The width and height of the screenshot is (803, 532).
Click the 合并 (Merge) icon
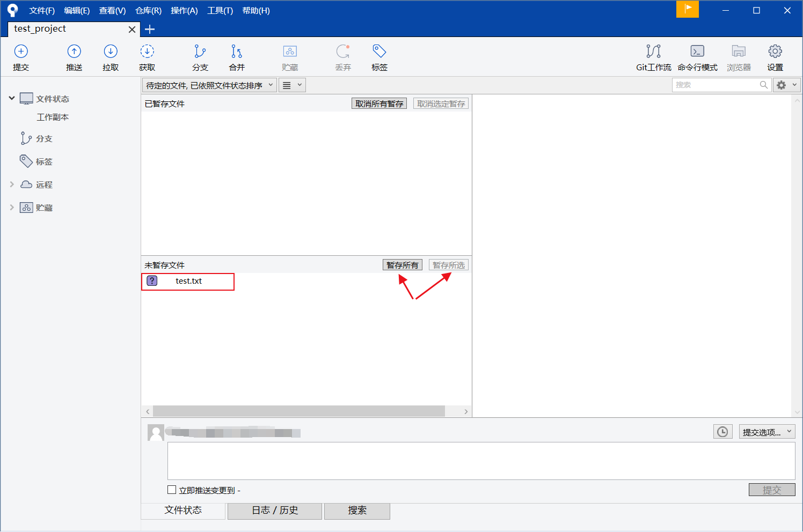click(x=236, y=57)
